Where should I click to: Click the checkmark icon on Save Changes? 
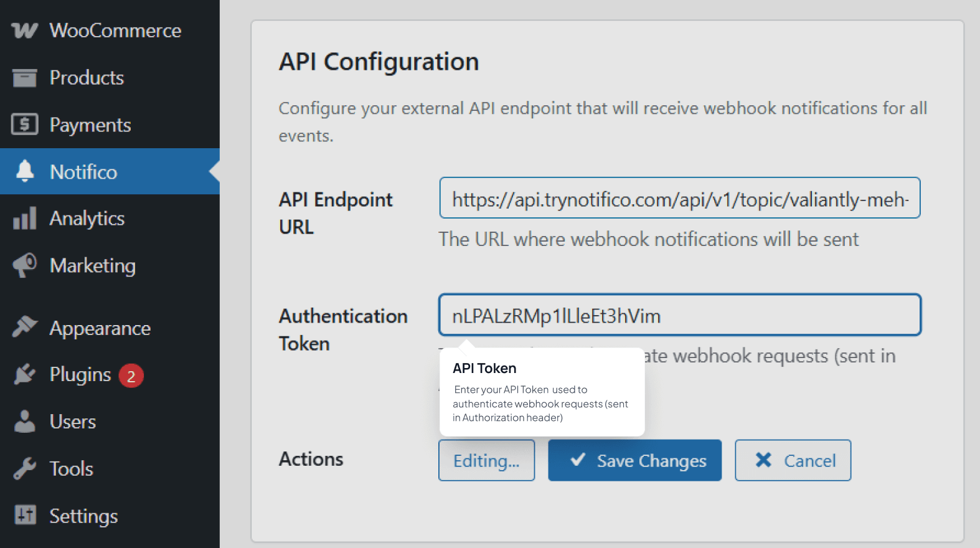578,460
